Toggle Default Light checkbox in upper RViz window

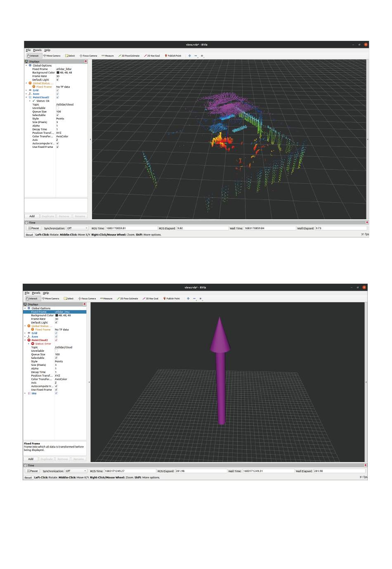pyautogui.click(x=57, y=80)
